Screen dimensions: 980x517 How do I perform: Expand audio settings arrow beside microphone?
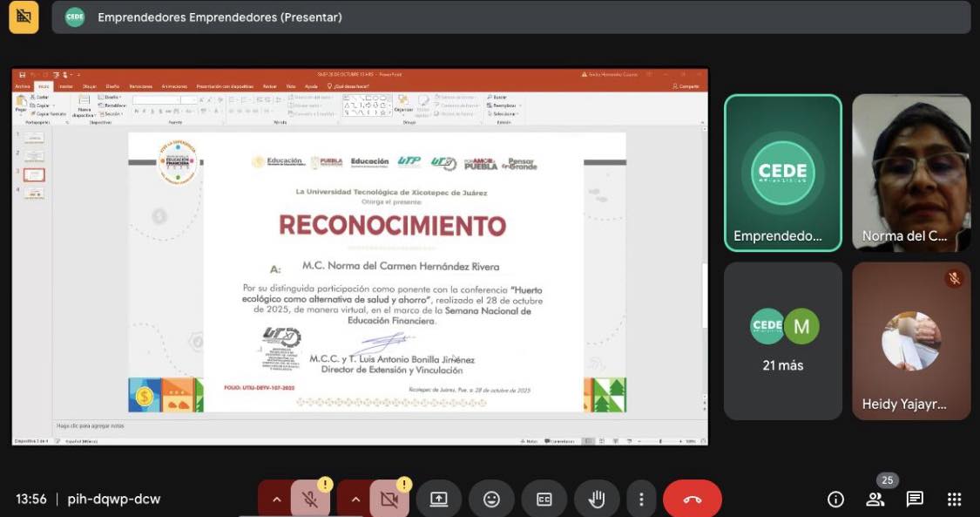click(276, 499)
